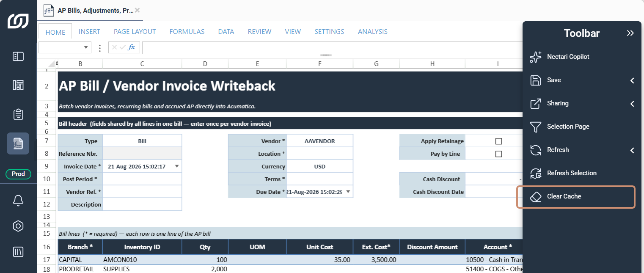
Task: Select the USD currency cell
Action: [320, 166]
